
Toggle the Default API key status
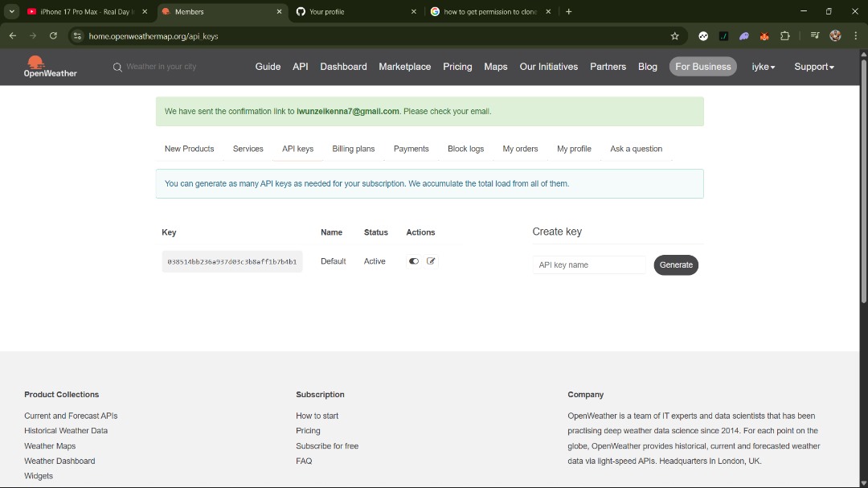(414, 261)
